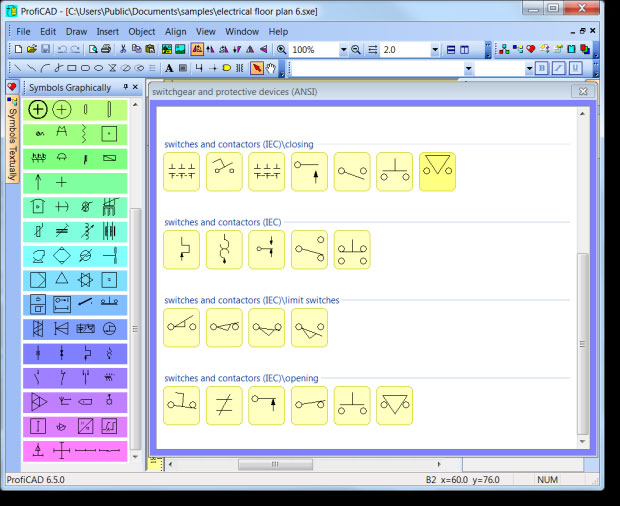Open the font name dropdown
Image resolution: width=620 pixels, height=506 pixels.
point(466,68)
